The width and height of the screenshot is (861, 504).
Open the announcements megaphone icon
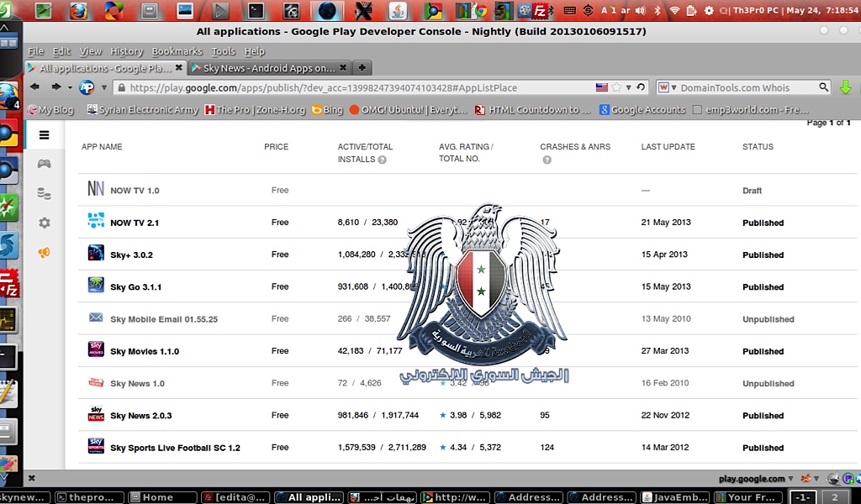tap(44, 252)
